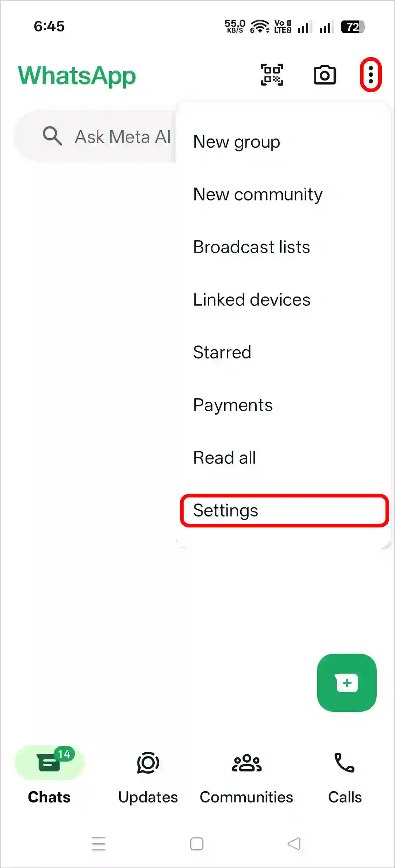
Task: Open the camera icon in header
Action: (x=325, y=75)
